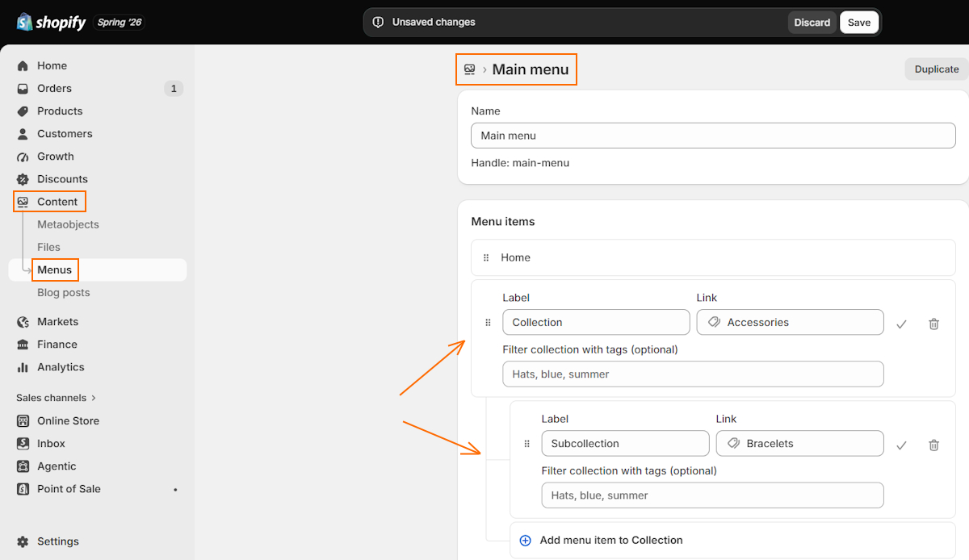Click the Content icon in sidebar
Image resolution: width=969 pixels, height=560 pixels.
[x=23, y=202]
